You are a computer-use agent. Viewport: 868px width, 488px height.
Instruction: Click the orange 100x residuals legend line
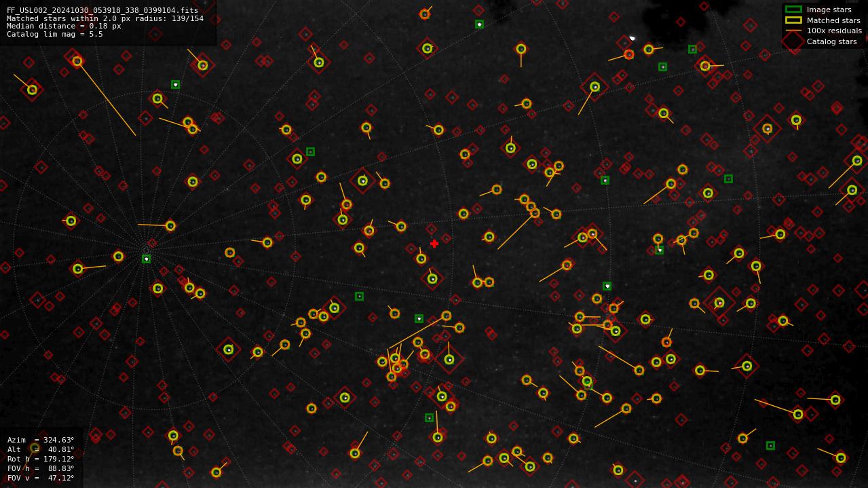click(x=793, y=31)
